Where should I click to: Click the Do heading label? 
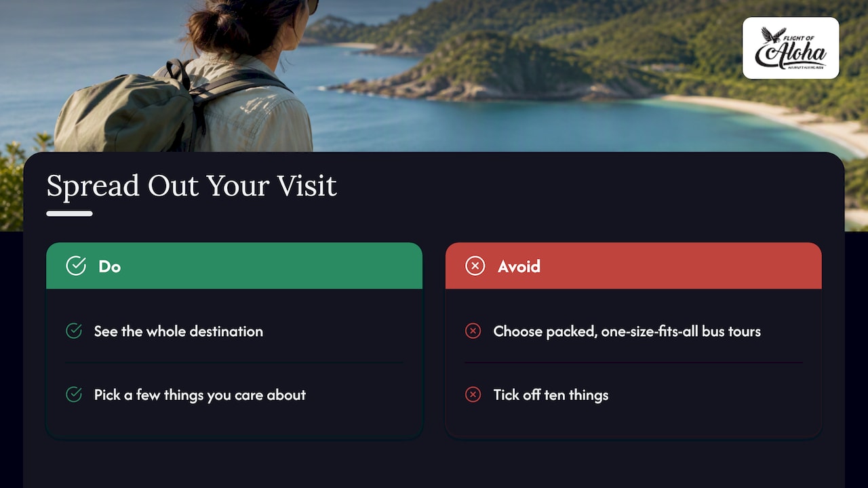click(x=109, y=266)
